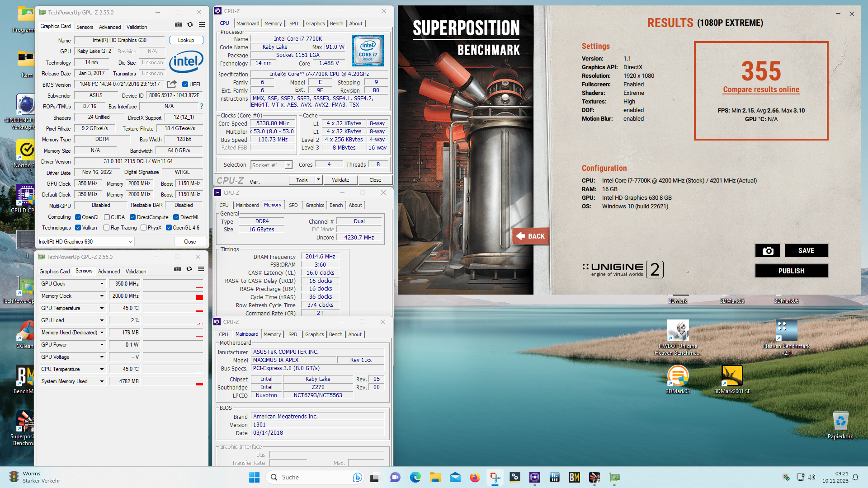Screen dimensions: 868x488
Task: Open SPD tab in CPU-Z Memory window
Action: click(293, 205)
